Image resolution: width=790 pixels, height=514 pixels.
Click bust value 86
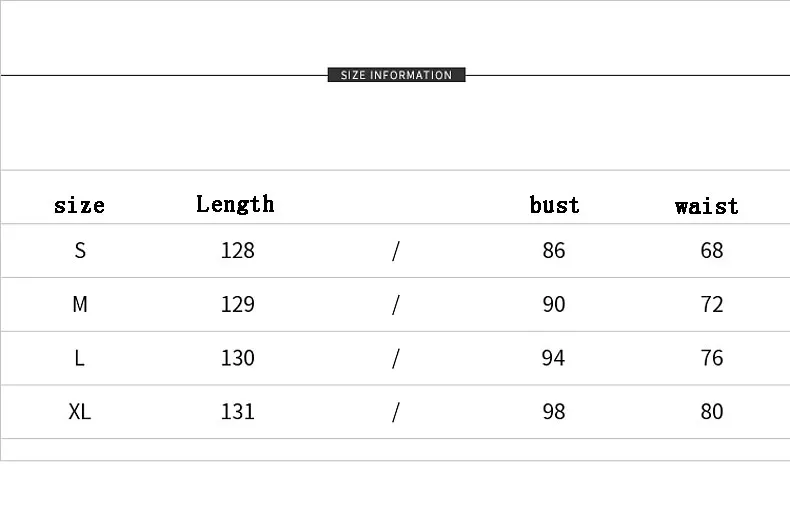coord(554,250)
